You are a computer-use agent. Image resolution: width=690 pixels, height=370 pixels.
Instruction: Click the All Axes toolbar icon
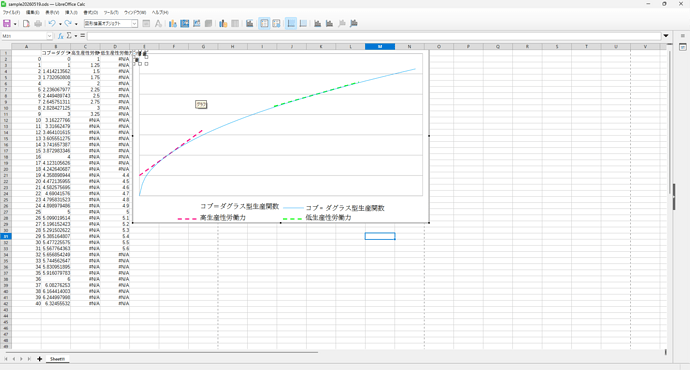[x=353, y=24]
